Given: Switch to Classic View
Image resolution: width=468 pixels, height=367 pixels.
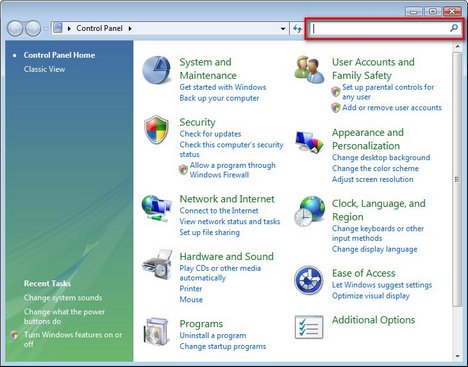Looking at the screenshot, I should pos(44,69).
